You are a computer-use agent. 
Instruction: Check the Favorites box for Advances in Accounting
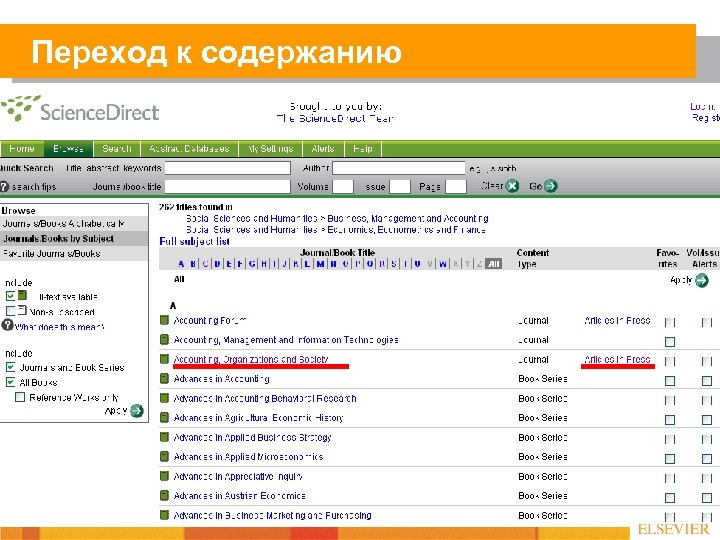point(670,381)
